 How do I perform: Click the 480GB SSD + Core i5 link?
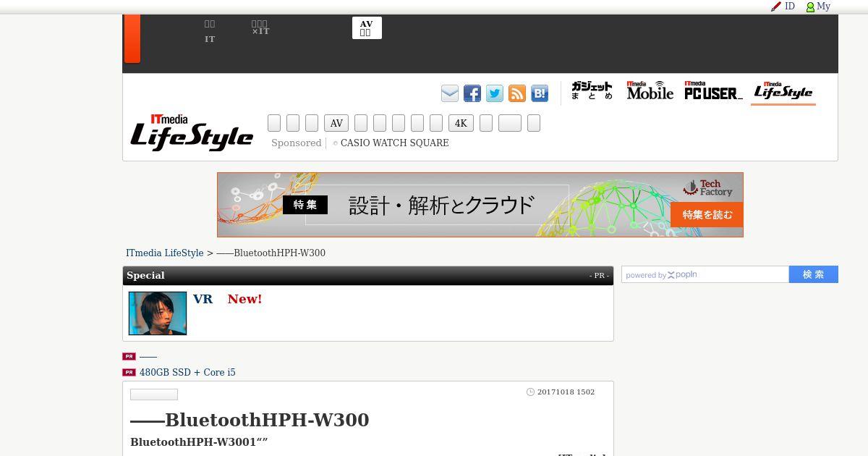pos(187,373)
